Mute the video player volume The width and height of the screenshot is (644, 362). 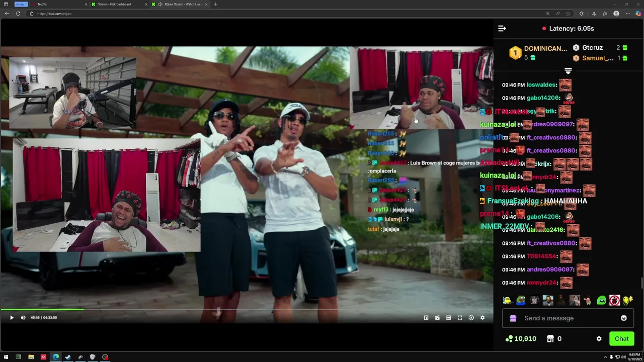point(23,317)
